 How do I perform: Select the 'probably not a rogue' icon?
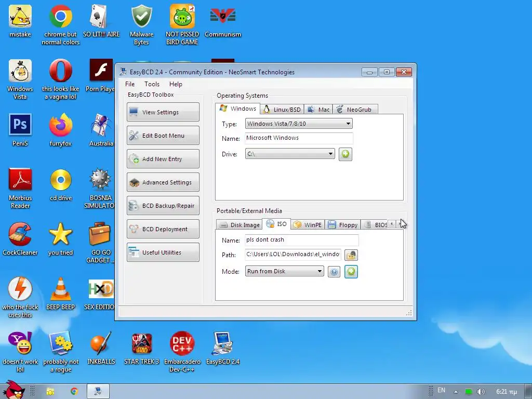(60, 352)
